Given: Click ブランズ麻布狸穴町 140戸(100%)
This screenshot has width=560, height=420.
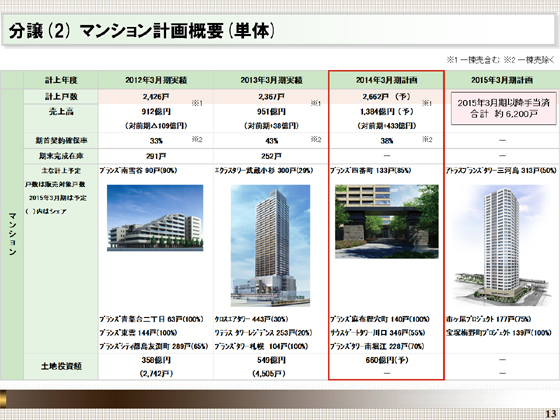Looking at the screenshot, I should (x=380, y=319).
